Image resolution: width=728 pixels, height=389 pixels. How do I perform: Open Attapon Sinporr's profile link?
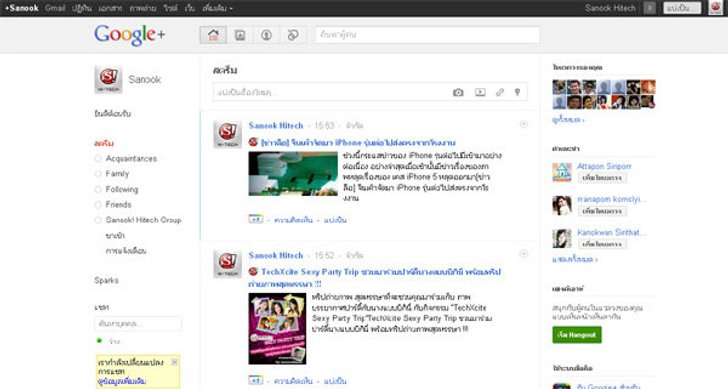tap(604, 166)
